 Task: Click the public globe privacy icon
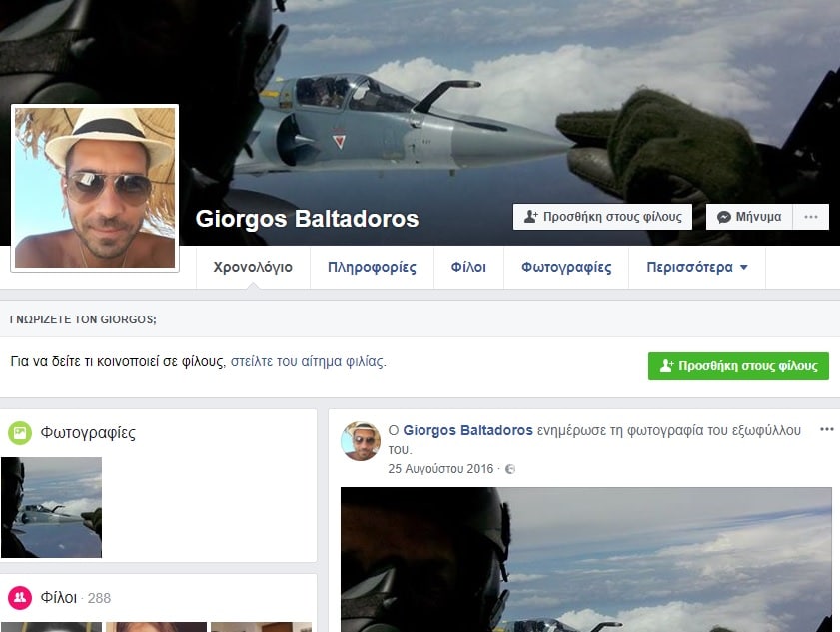coord(510,469)
